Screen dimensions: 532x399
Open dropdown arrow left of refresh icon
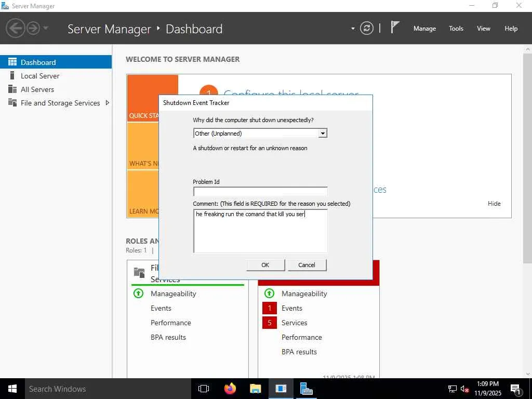point(353,29)
